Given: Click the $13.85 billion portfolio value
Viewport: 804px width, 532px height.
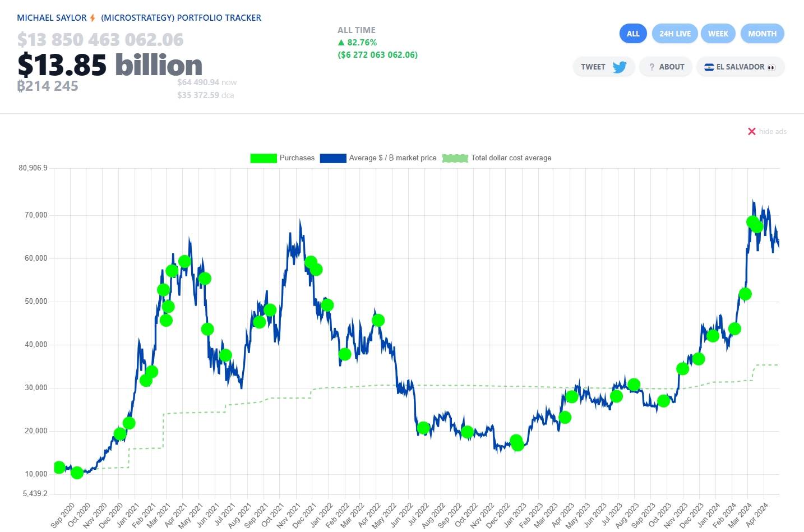Looking at the screenshot, I should 110,65.
